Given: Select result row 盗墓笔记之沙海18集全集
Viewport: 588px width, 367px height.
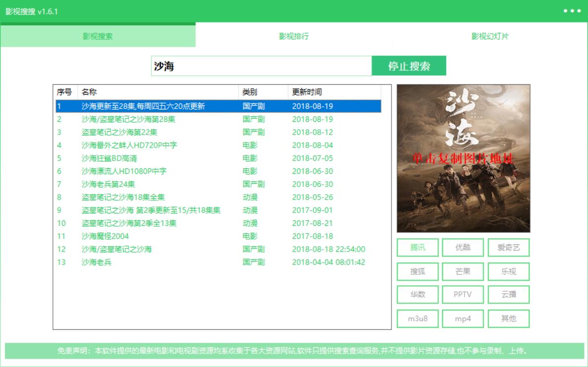Looking at the screenshot, I should [x=123, y=197].
